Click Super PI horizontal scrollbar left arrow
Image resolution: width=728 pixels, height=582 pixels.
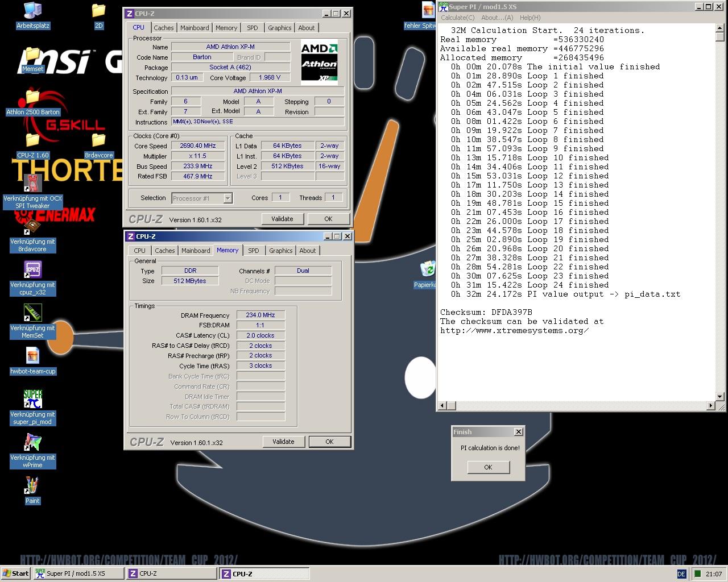pos(442,405)
